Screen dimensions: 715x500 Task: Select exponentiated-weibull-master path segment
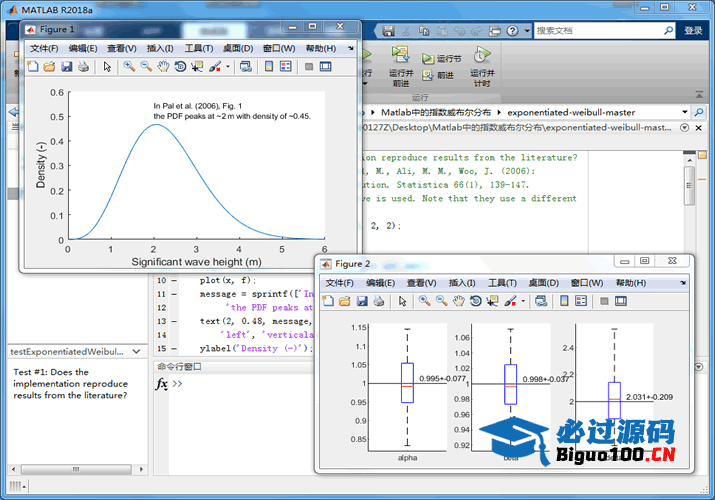point(571,112)
